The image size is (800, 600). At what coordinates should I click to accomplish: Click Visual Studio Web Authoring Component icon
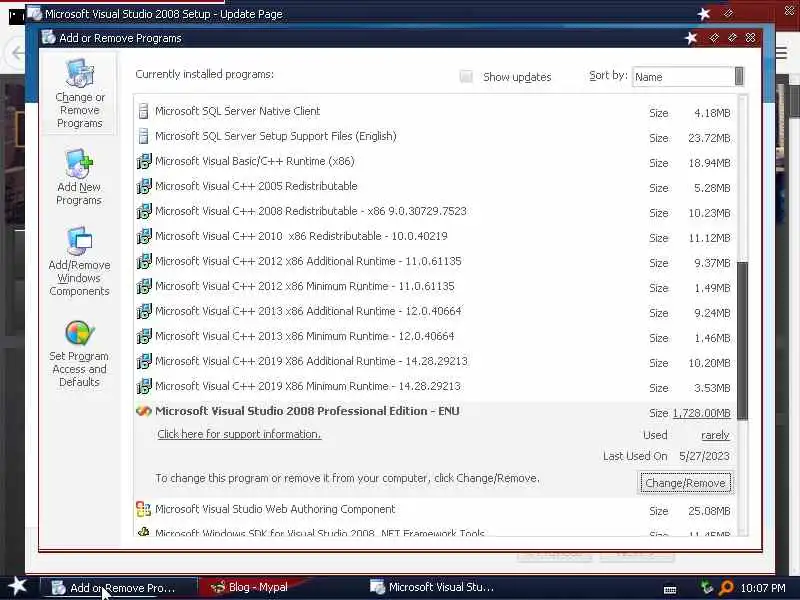143,509
